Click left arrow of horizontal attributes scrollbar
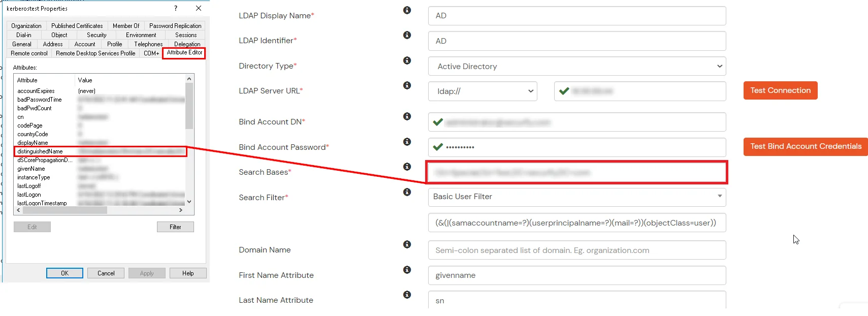This screenshot has height=316, width=868. [19, 210]
